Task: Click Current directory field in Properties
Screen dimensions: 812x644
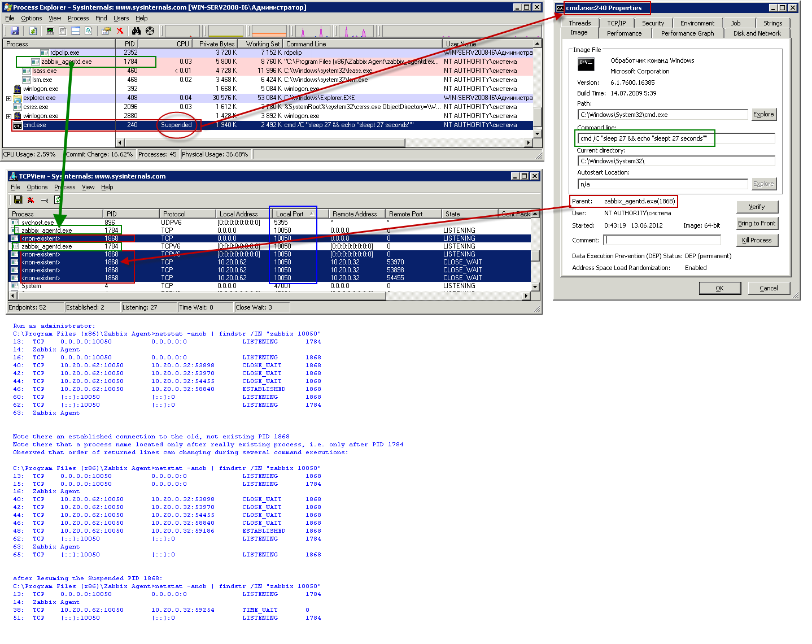Action: pos(676,161)
